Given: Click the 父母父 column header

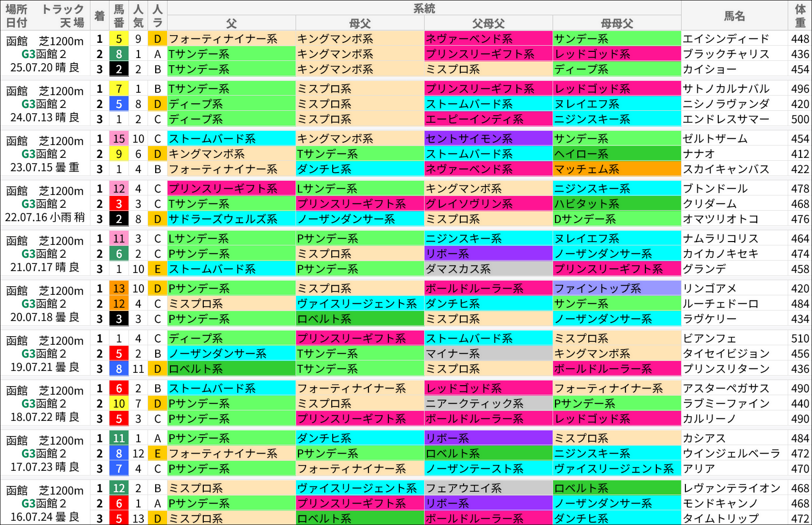Looking at the screenshot, I should (488, 23).
